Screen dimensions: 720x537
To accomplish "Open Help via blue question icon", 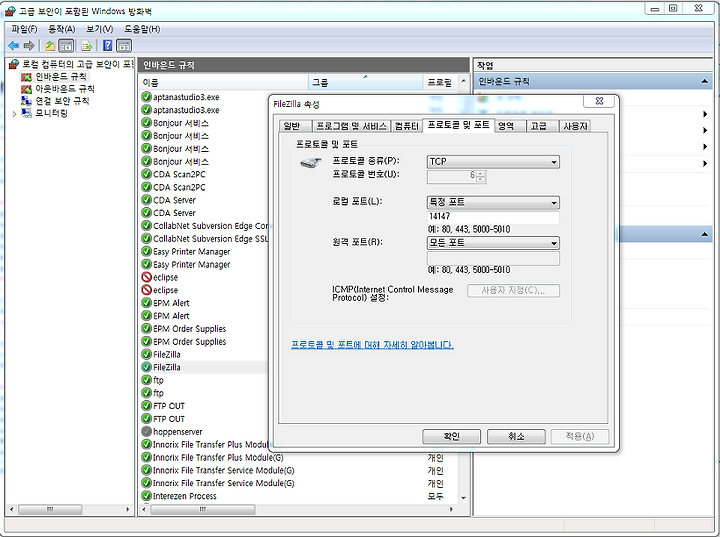I will point(107,45).
